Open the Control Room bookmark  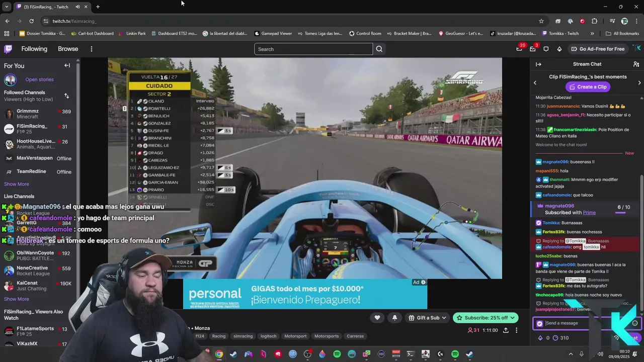pos(365,34)
